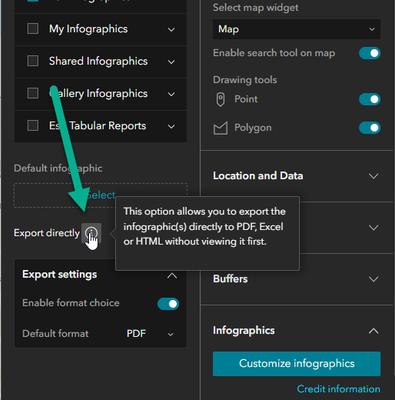Click the Default format label
Viewport: 395px width, 400px height.
click(55, 334)
